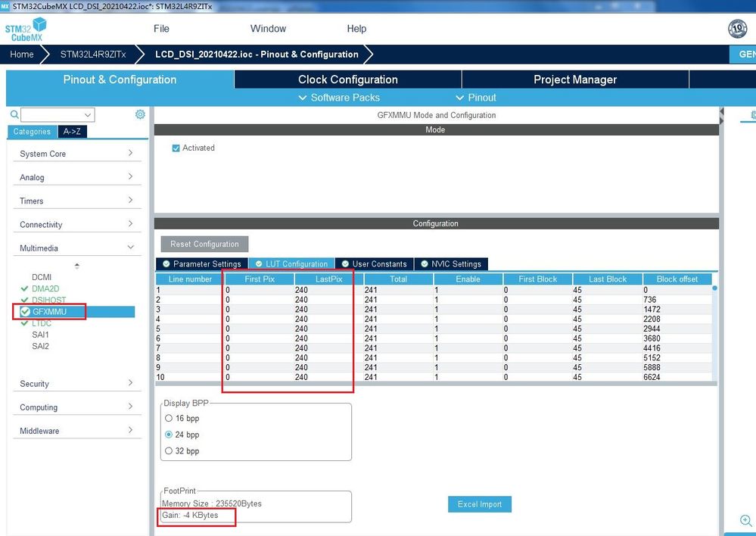This screenshot has height=536, width=756.
Task: Click the LastPix column header
Action: pyautogui.click(x=329, y=279)
